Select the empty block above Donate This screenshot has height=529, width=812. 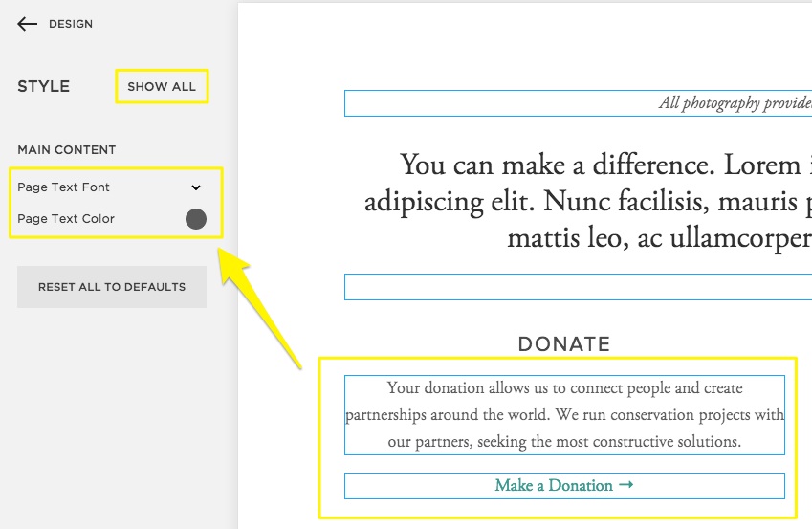pyautogui.click(x=578, y=287)
